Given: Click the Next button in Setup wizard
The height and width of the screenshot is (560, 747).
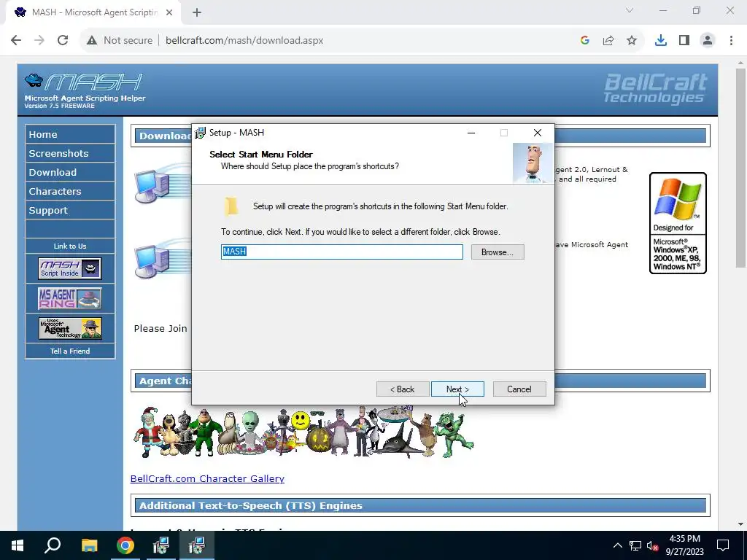Looking at the screenshot, I should [x=457, y=389].
